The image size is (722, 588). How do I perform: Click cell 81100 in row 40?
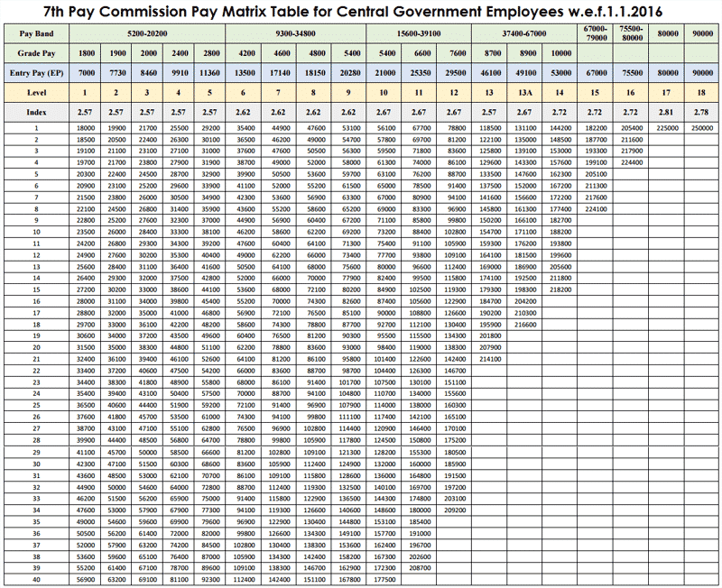click(x=179, y=580)
